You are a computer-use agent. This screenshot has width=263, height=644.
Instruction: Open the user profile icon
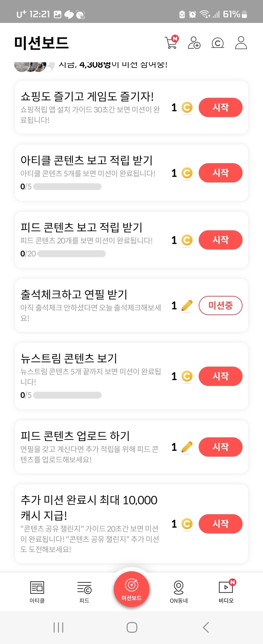pyautogui.click(x=241, y=43)
